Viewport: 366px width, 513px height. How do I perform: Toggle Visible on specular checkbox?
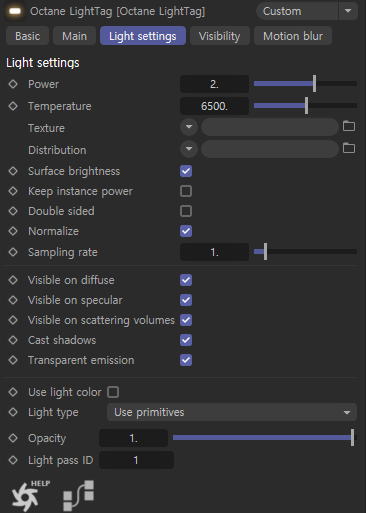pos(186,300)
